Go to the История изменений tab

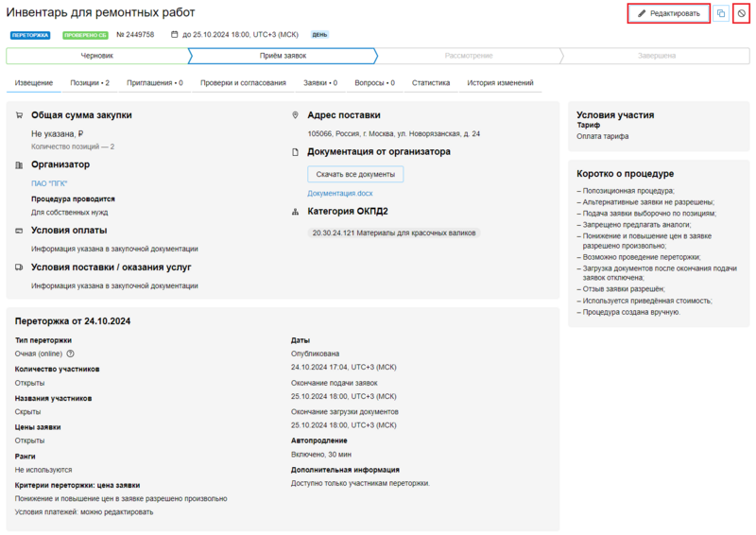click(x=500, y=83)
